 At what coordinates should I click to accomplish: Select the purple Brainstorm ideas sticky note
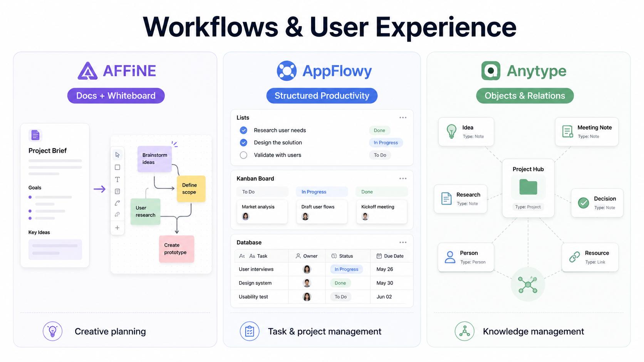(154, 158)
